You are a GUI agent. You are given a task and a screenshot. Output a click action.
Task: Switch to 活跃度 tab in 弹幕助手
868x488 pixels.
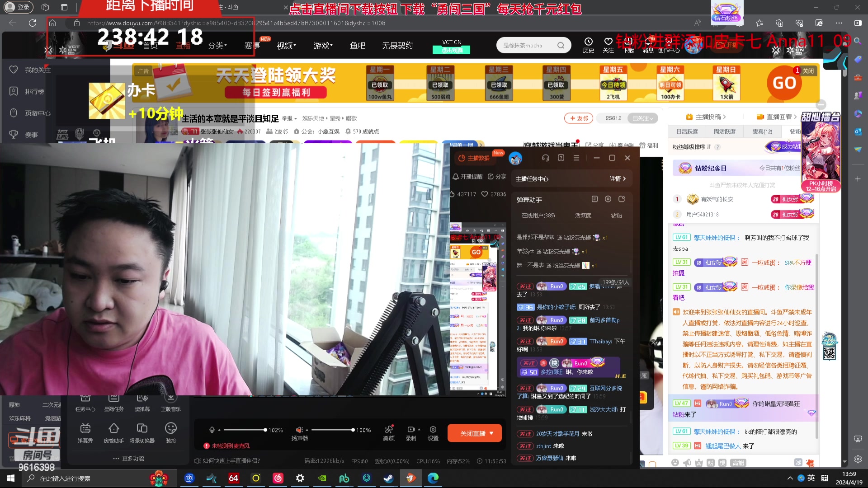point(583,216)
